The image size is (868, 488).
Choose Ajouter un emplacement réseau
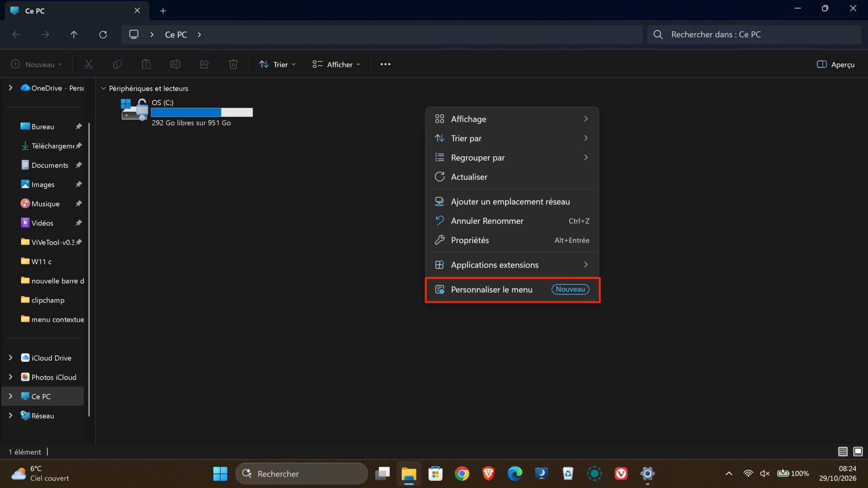512,202
